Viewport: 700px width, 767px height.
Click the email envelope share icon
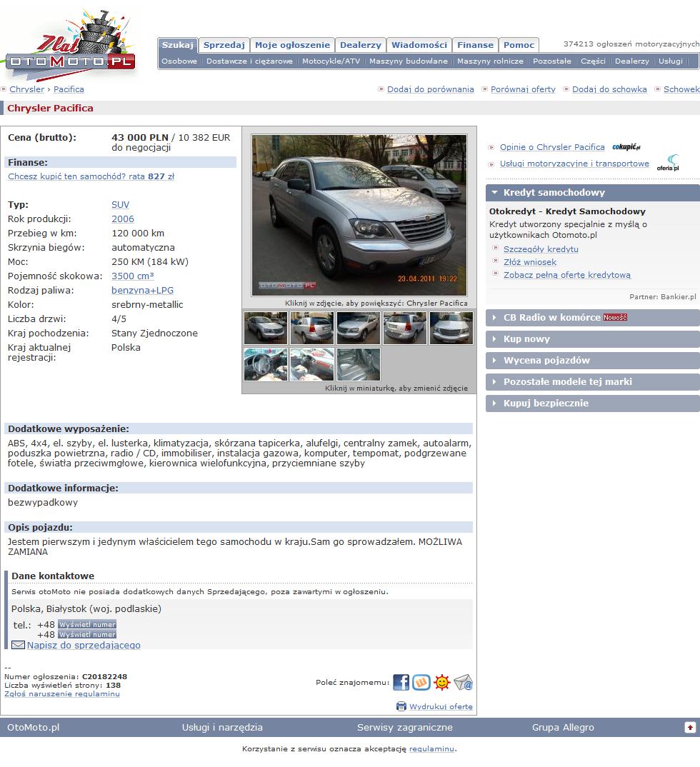pyautogui.click(x=464, y=683)
